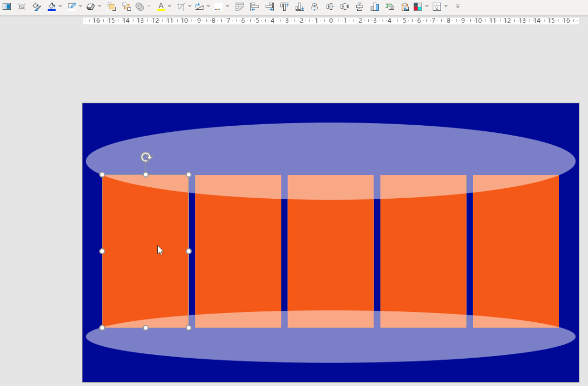Click the Align Bottom icon
The image size is (588, 386).
click(x=299, y=7)
